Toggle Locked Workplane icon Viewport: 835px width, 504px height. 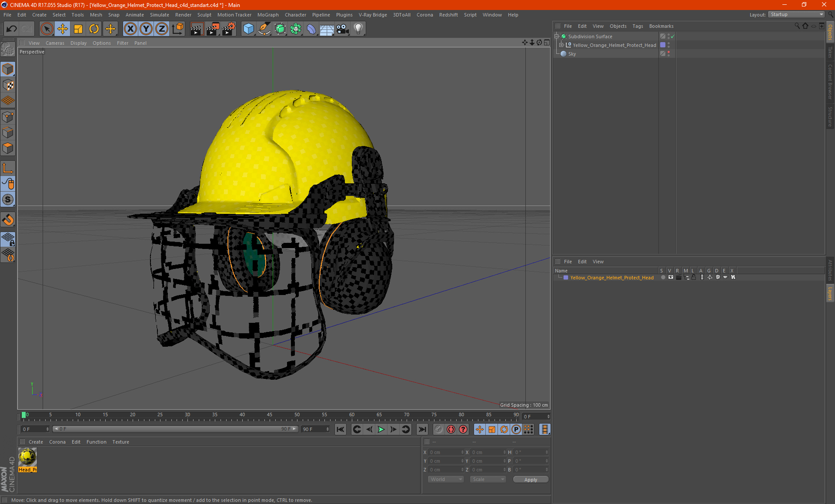[8, 239]
